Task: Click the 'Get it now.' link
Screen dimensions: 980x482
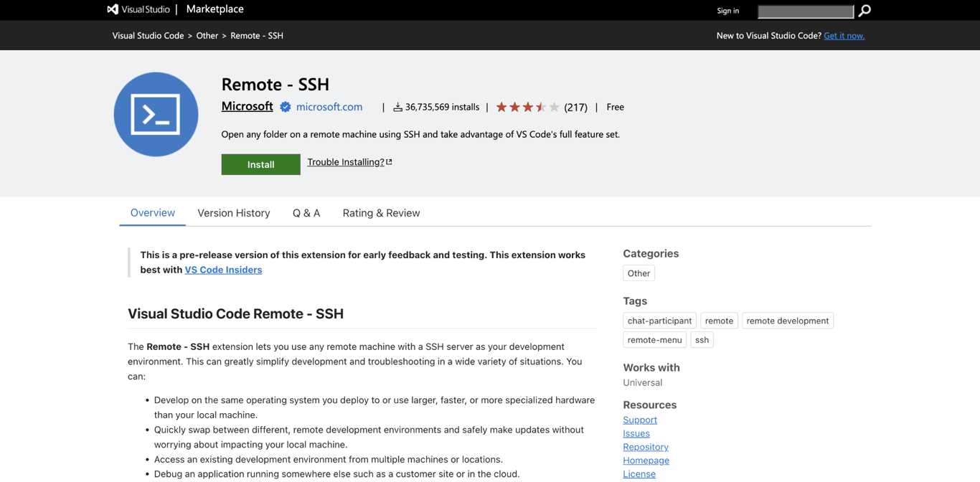Action: click(x=844, y=35)
